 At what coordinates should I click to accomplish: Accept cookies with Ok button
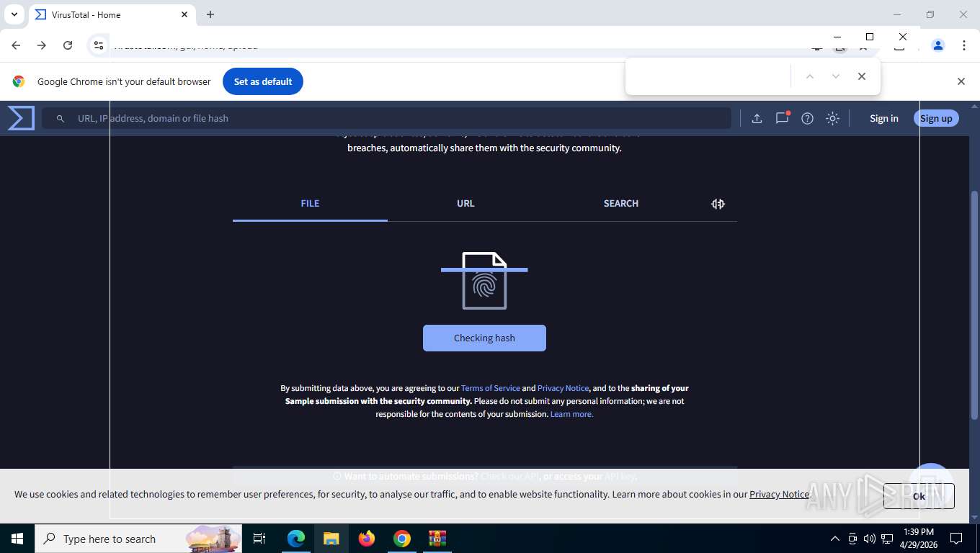919,496
